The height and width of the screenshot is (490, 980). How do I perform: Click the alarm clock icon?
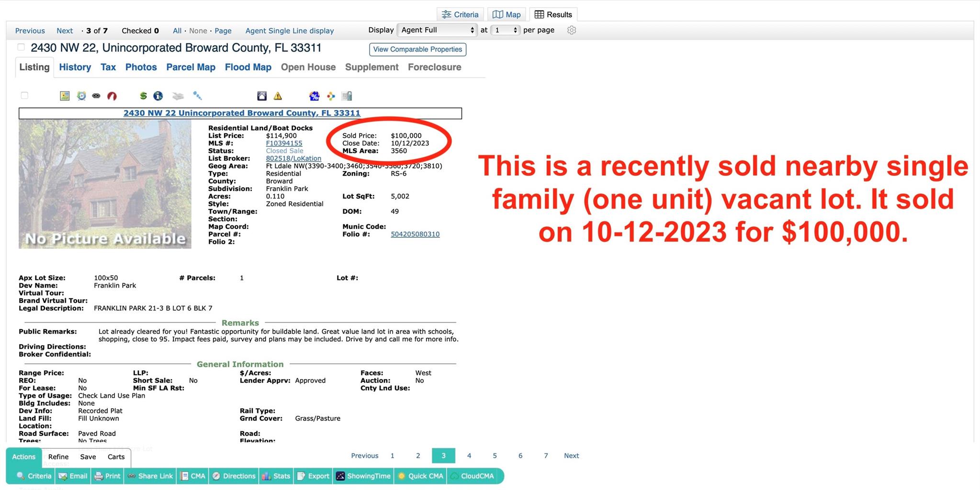tap(81, 96)
